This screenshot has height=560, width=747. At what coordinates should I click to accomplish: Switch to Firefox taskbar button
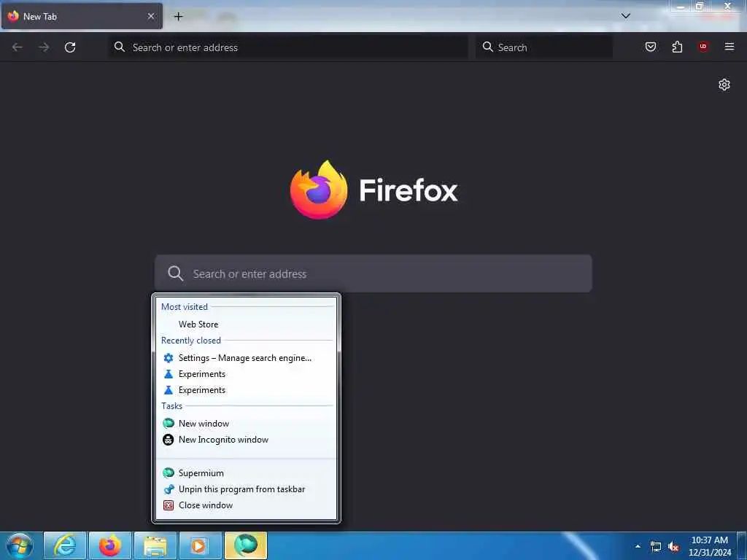pyautogui.click(x=110, y=545)
